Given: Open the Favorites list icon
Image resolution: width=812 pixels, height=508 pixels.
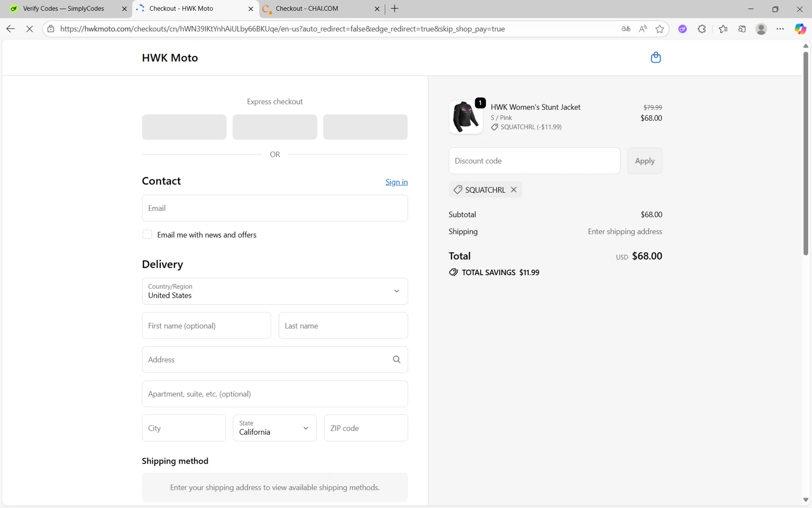Looking at the screenshot, I should pyautogui.click(x=723, y=29).
